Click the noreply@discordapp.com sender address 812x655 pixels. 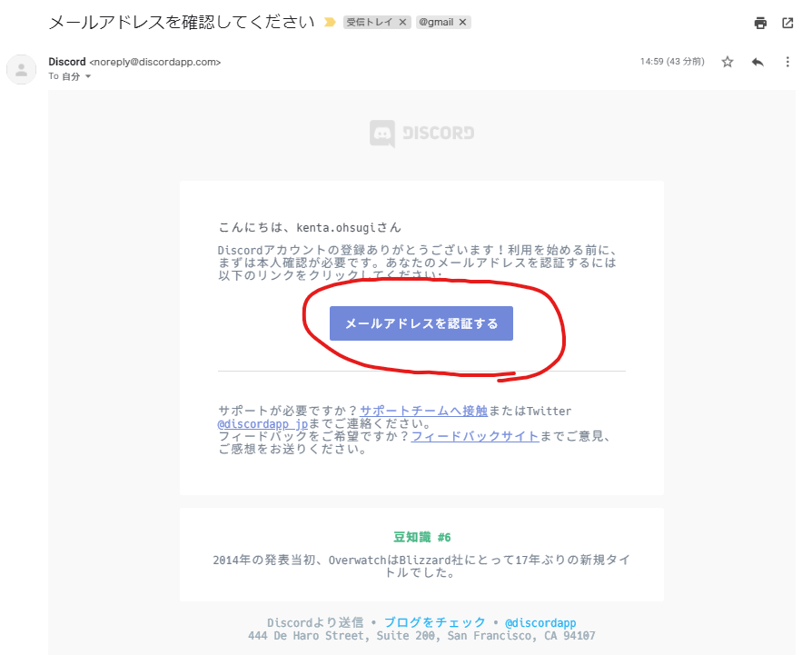154,62
